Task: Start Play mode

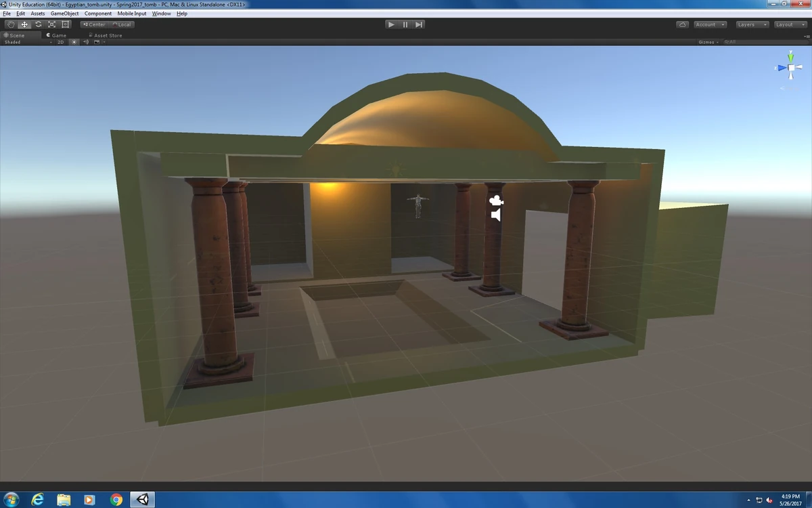Action: coord(391,24)
